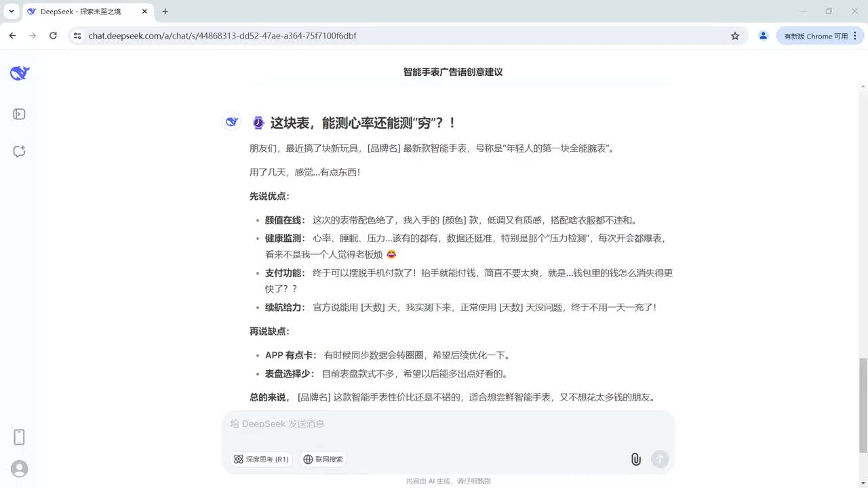Click the DeepSeek avatar beside the response

(232, 121)
